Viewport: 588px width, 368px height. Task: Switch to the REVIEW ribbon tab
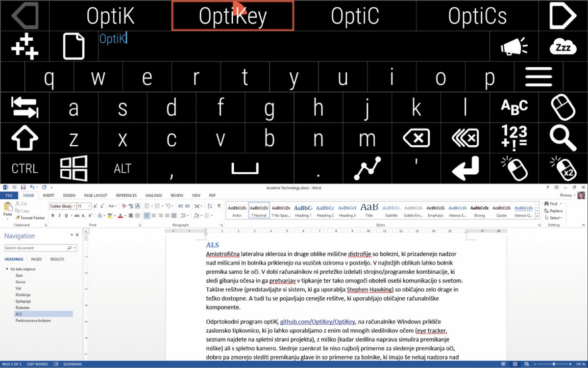(x=177, y=195)
